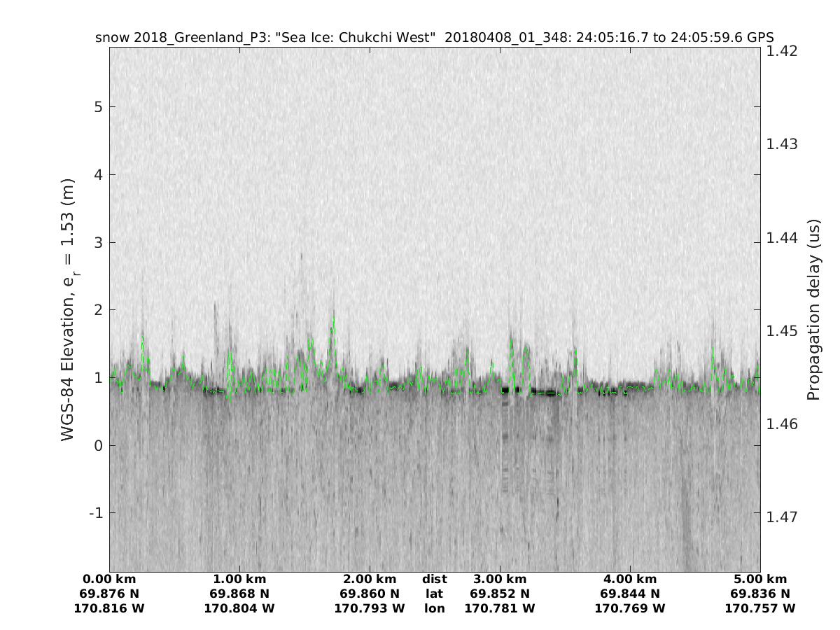
Task: Click the 'dist' legend label below axis
Action: 434,579
